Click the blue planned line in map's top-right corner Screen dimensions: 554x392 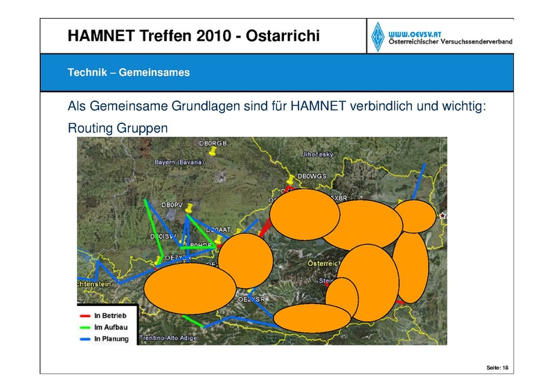[x=419, y=181]
